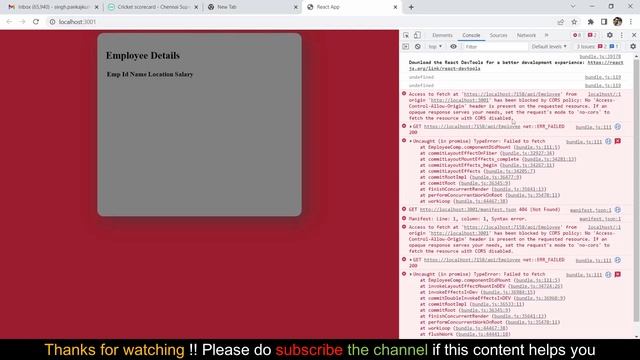Click the 3 Issues summary button
Image resolution: width=640 pixels, height=360 pixels.
[x=598, y=47]
